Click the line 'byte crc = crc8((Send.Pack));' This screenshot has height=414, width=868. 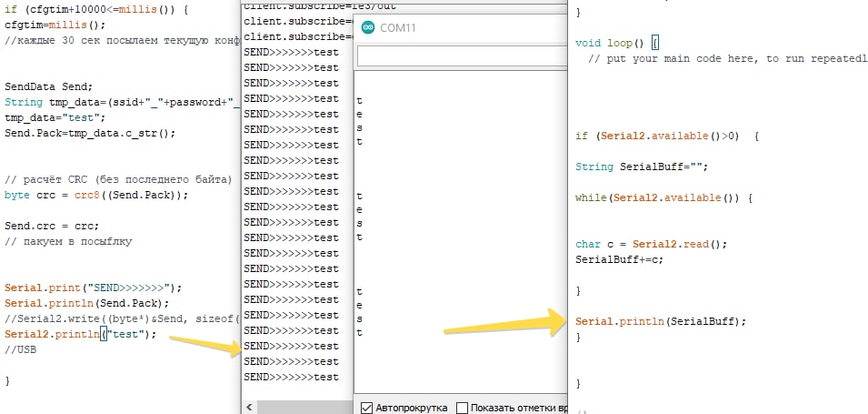(x=95, y=196)
